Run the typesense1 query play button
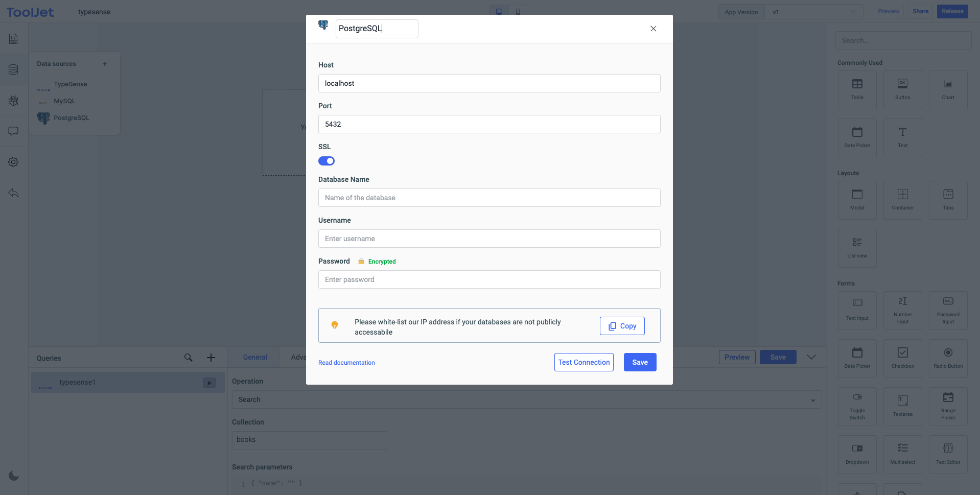980x495 pixels. pos(209,383)
